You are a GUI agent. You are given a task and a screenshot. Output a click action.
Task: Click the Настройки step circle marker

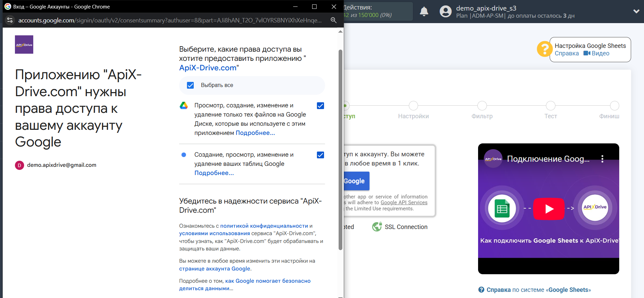413,106
